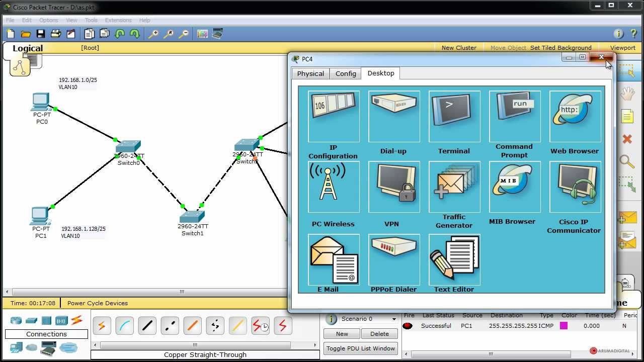The image size is (644, 362).
Task: Open the Scenario 0 dropdown
Action: 368,319
